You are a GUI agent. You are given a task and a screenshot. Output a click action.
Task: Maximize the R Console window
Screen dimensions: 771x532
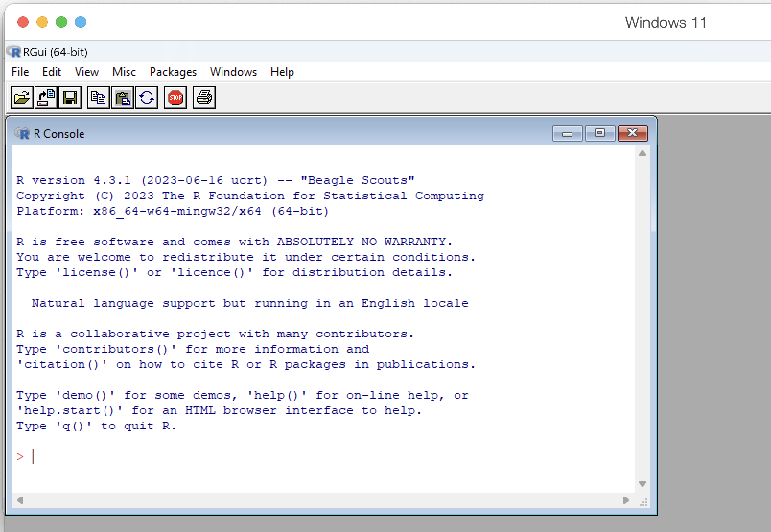600,133
